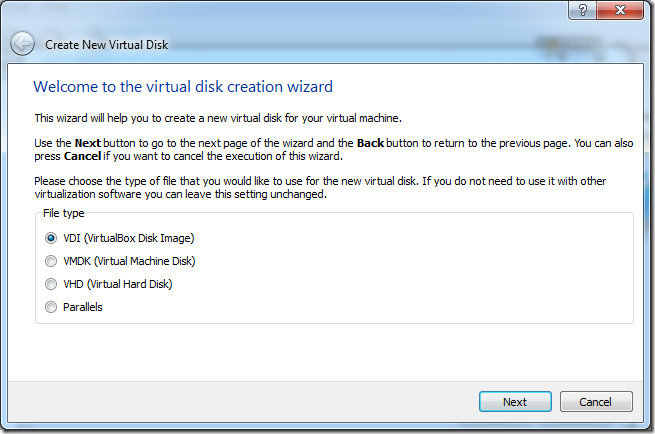Click the back arrow icon in the wizard header
Viewport: 655px width, 434px height.
[22, 43]
